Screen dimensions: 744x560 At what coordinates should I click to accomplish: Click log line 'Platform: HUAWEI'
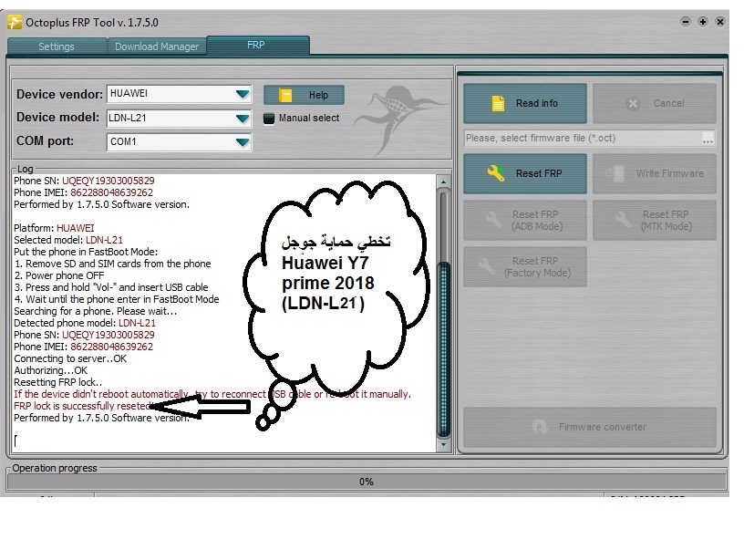[54, 228]
